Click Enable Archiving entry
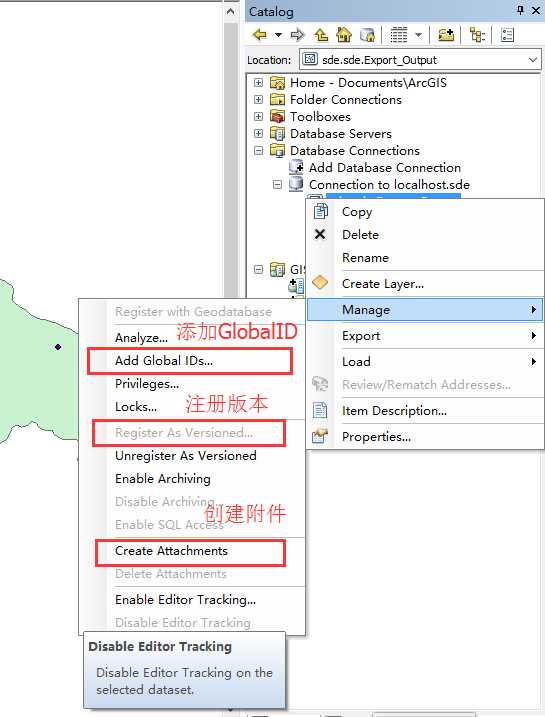The height and width of the screenshot is (717, 545). [x=192, y=479]
